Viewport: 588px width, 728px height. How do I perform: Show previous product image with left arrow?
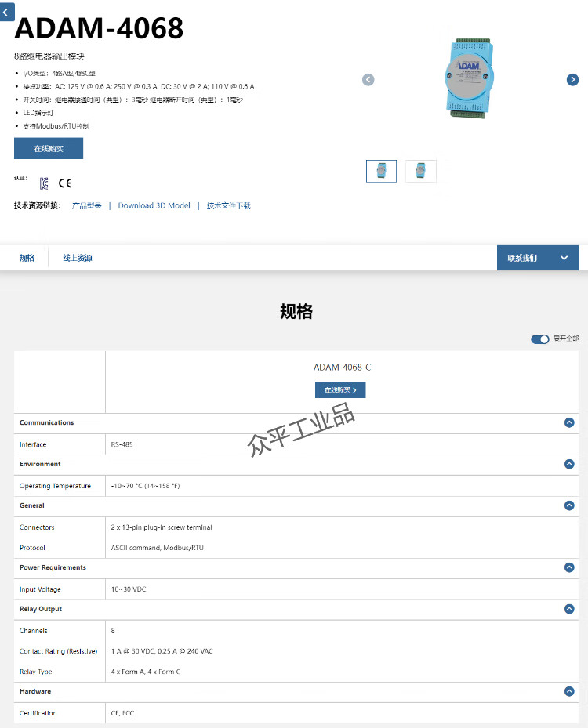368,80
